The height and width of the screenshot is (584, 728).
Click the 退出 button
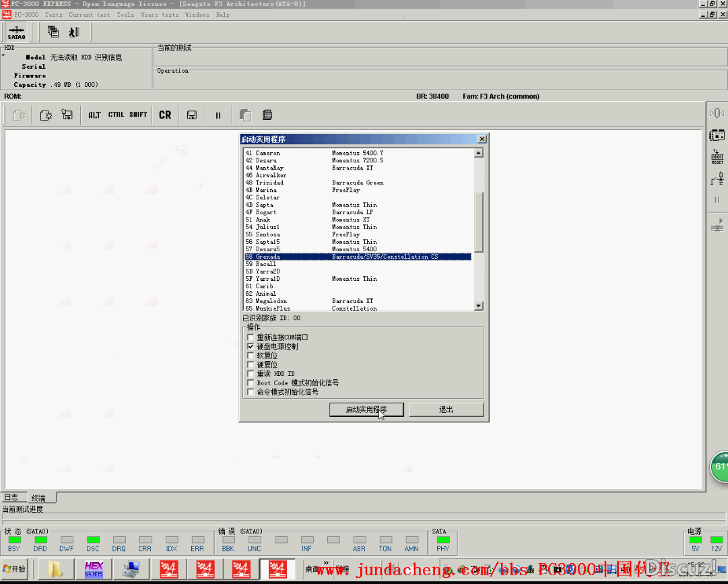coord(446,410)
